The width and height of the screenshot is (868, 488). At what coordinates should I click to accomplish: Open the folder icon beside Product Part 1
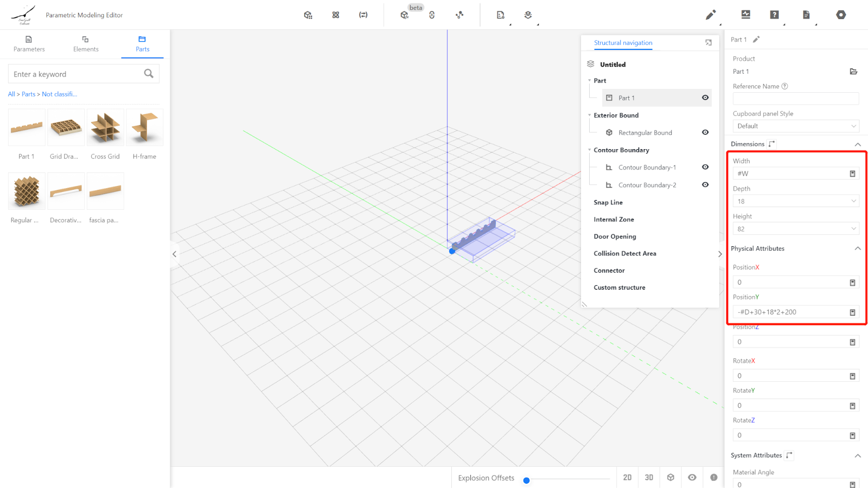pyautogui.click(x=853, y=72)
